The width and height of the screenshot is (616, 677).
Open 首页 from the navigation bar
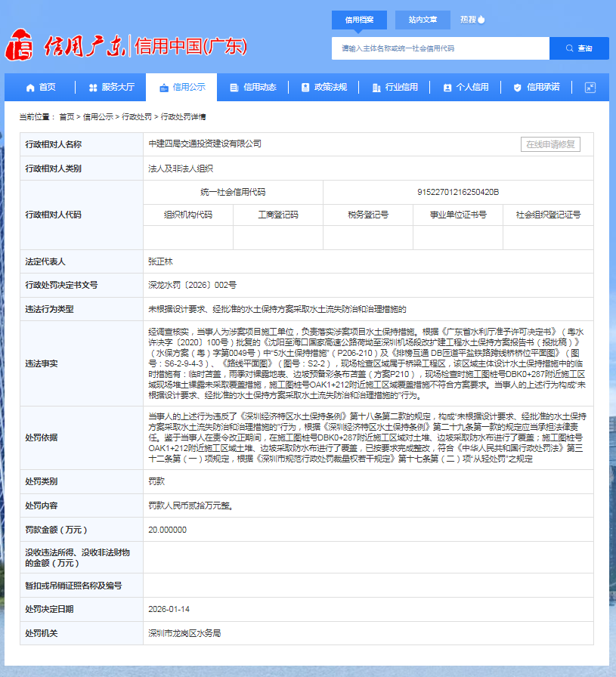[x=40, y=87]
